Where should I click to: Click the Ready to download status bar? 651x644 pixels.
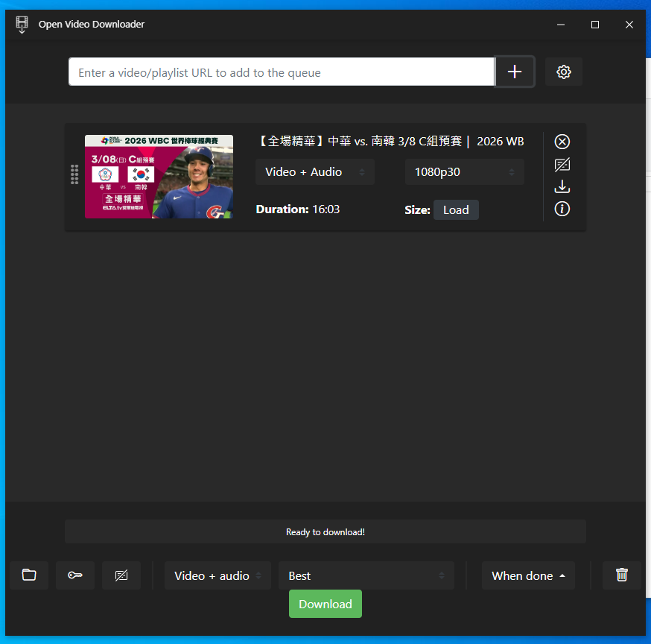pos(325,531)
